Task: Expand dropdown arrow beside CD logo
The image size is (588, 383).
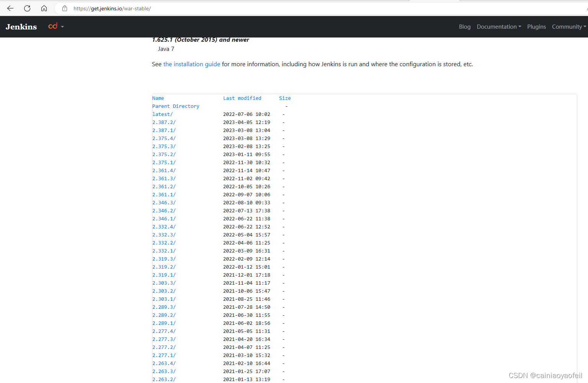Action: [62, 27]
